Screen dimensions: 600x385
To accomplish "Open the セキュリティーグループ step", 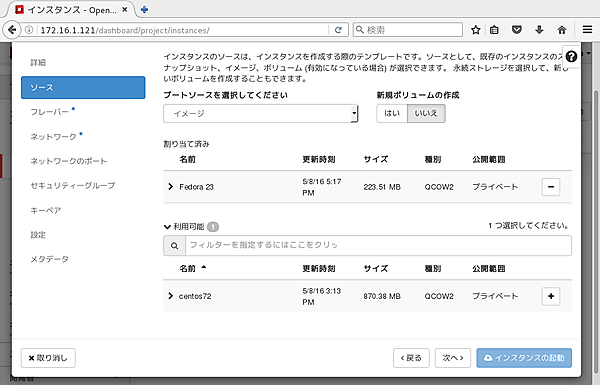I will tap(73, 186).
